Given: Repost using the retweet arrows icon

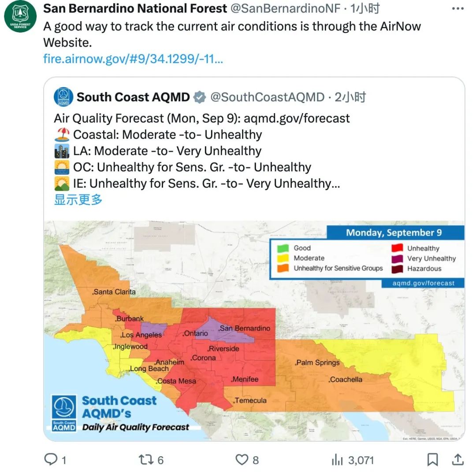Looking at the screenshot, I should tap(146, 460).
